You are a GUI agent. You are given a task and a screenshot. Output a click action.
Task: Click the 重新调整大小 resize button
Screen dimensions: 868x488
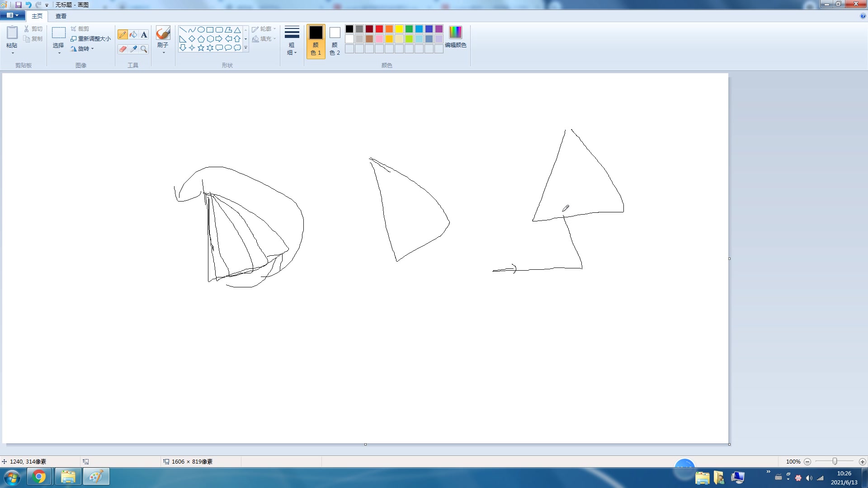click(x=90, y=39)
